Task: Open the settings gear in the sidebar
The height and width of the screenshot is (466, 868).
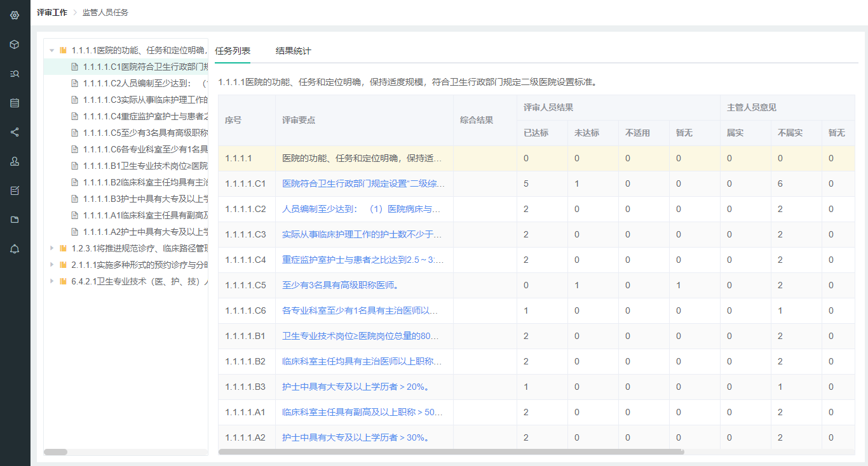Action: click(15, 15)
